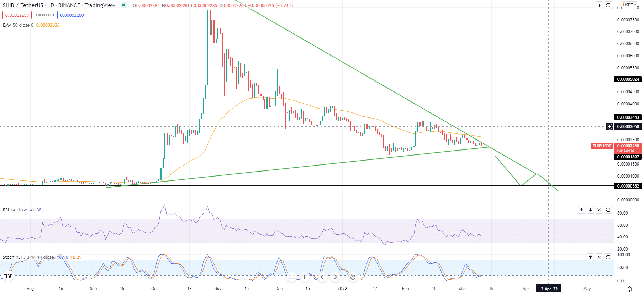The width and height of the screenshot is (644, 294).
Task: Click the TradingView logo icon
Action: [x=8, y=276]
